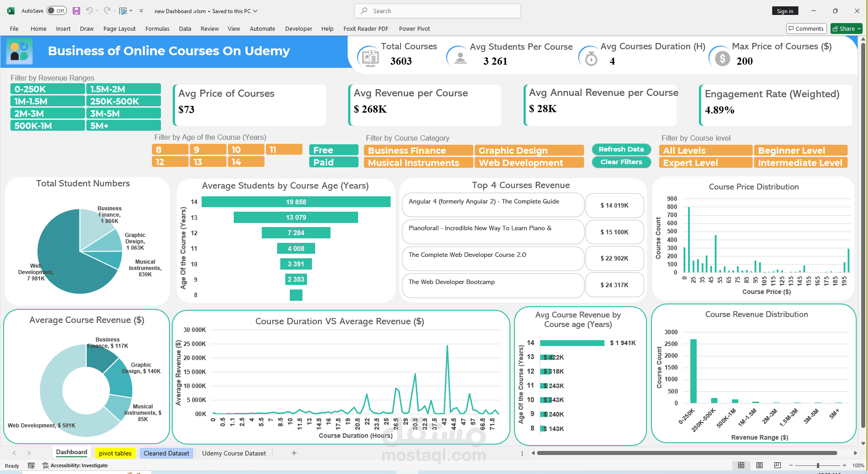Toggle the Free course slicer
868x474 pixels.
[334, 150]
